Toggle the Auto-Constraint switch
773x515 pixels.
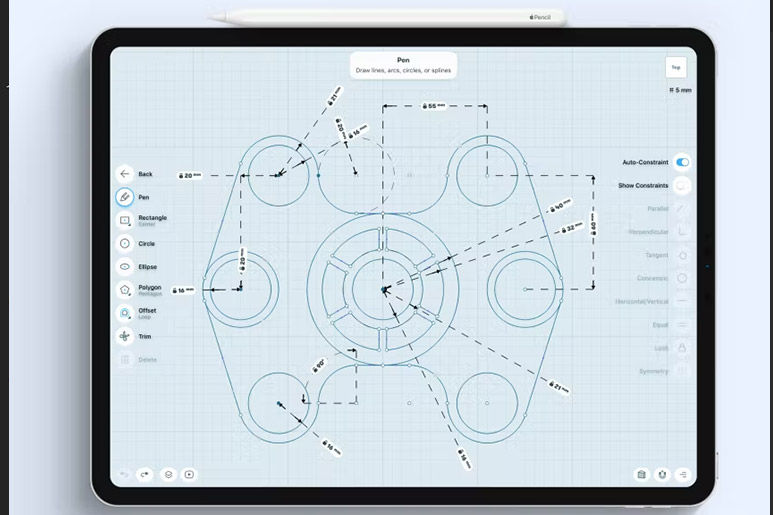tap(682, 162)
